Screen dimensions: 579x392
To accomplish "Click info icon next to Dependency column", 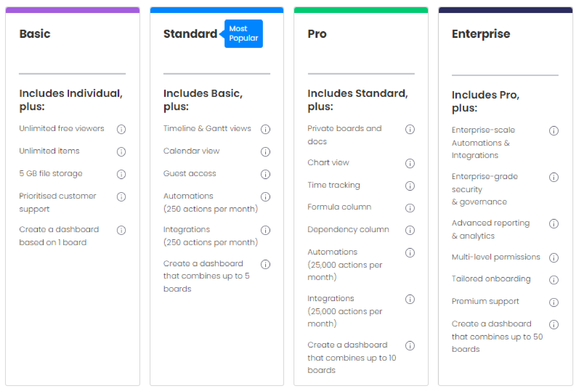I will (410, 230).
